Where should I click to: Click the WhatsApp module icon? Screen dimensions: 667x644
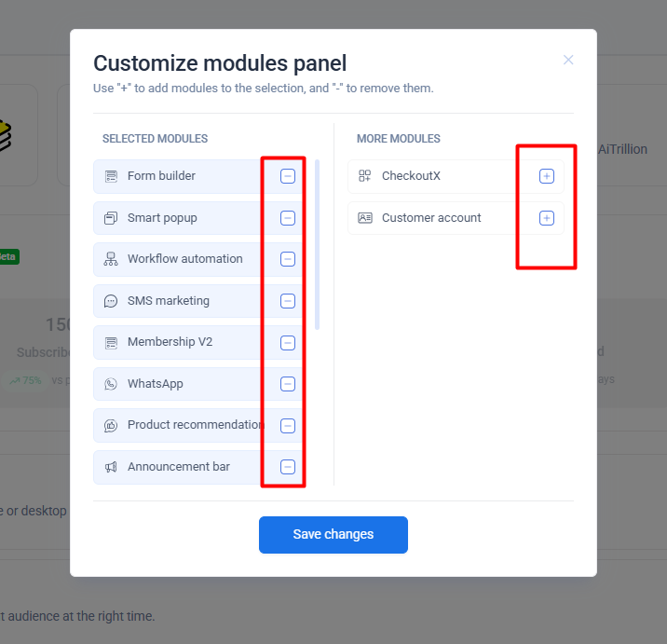pyautogui.click(x=111, y=384)
